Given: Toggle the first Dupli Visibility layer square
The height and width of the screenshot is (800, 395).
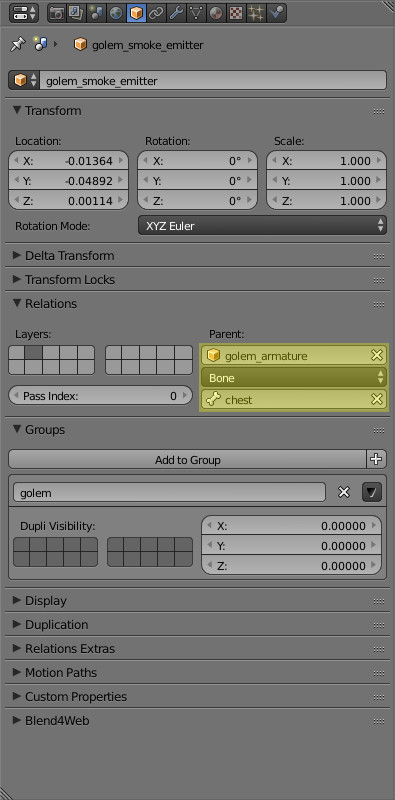Looking at the screenshot, I should [21, 544].
